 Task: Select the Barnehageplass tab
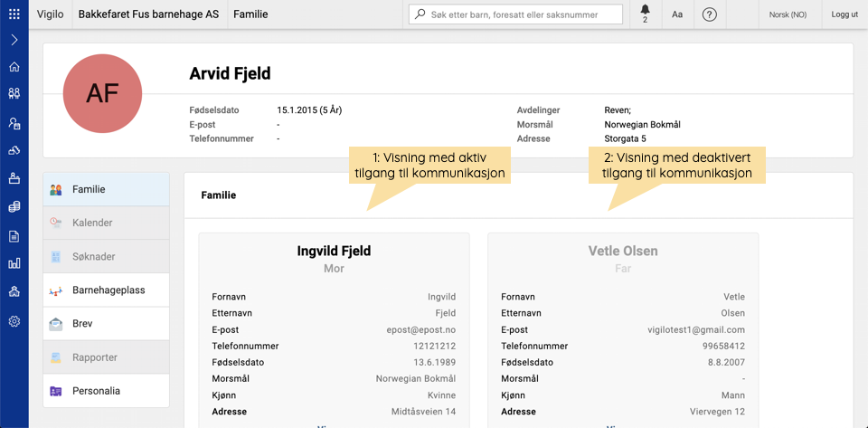coord(107,290)
